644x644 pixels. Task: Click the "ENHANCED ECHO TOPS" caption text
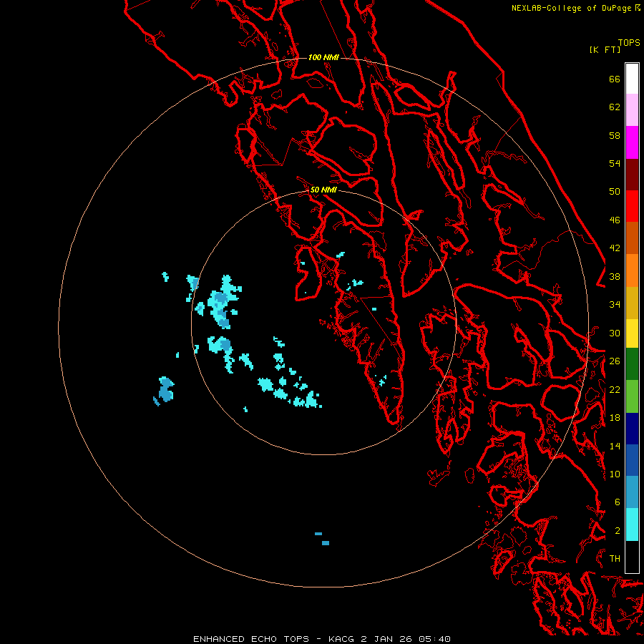[x=251, y=639]
